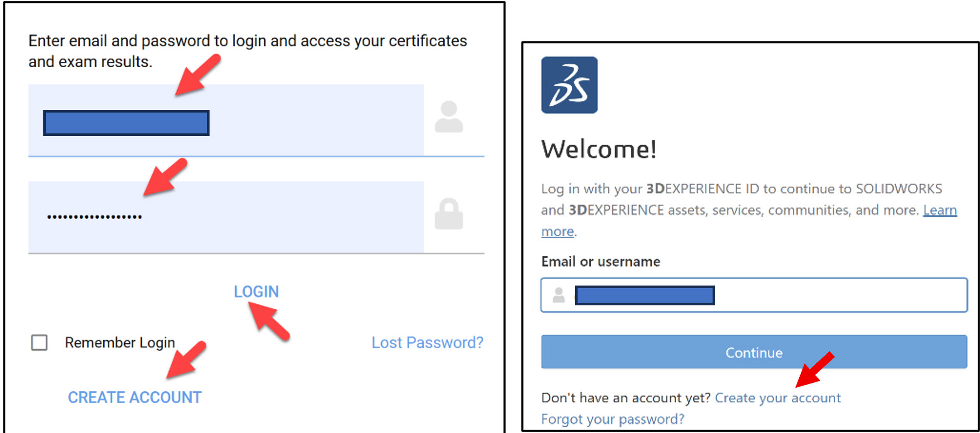Image resolution: width=980 pixels, height=433 pixels.
Task: Click the user silhouette inside the username box
Action: (558, 295)
